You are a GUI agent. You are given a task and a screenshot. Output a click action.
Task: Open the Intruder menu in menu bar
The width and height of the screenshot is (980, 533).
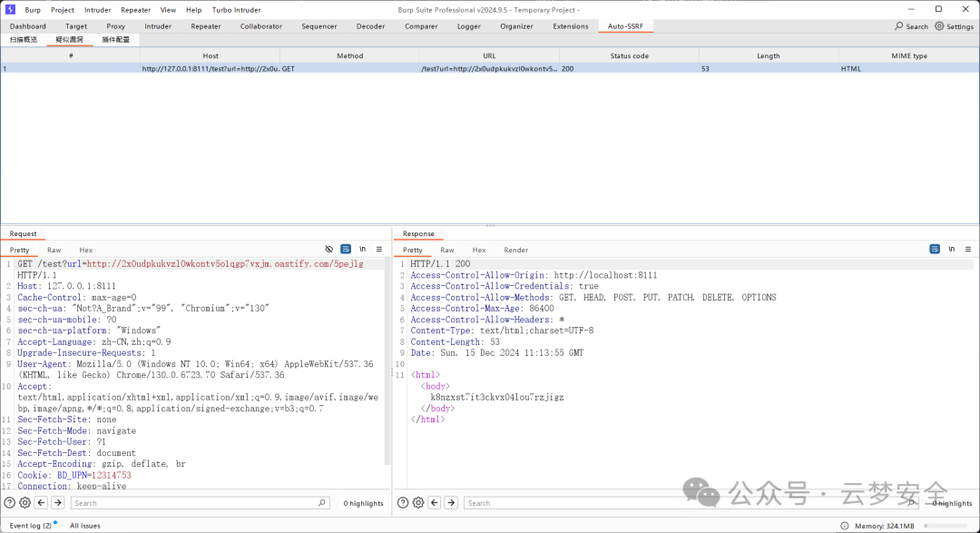pos(97,10)
